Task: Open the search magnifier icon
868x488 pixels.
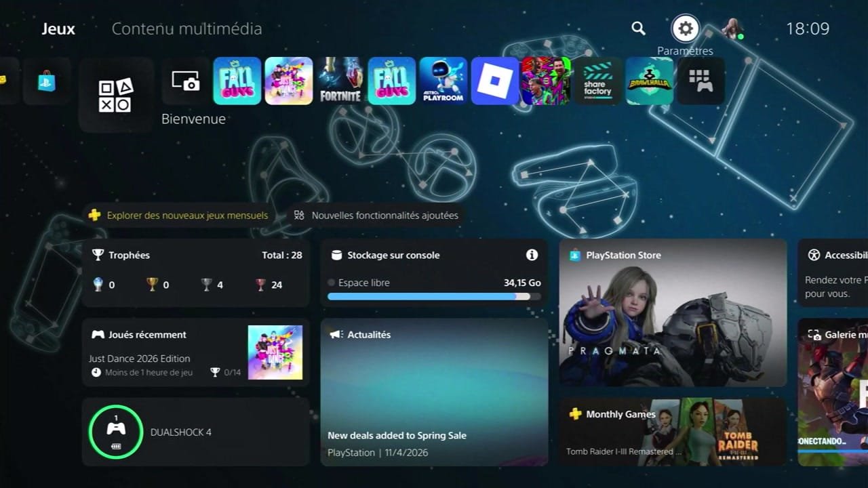Action: (x=638, y=28)
